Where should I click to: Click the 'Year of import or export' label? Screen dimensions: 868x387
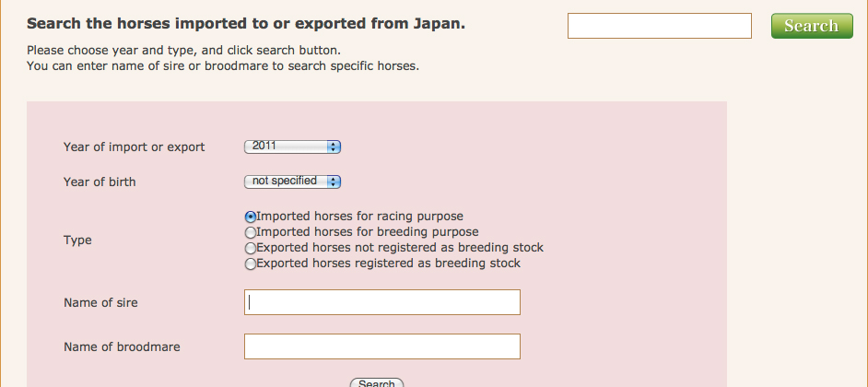click(135, 147)
